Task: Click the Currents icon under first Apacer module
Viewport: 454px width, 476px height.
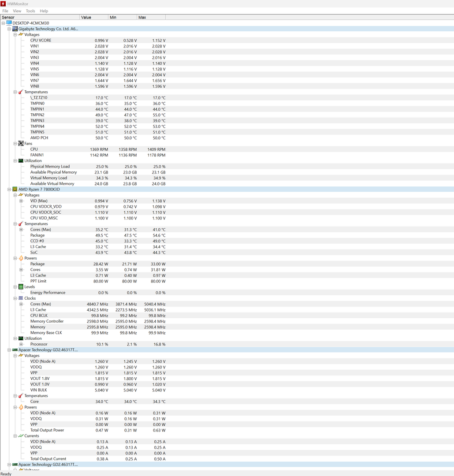Action: tap(21, 435)
